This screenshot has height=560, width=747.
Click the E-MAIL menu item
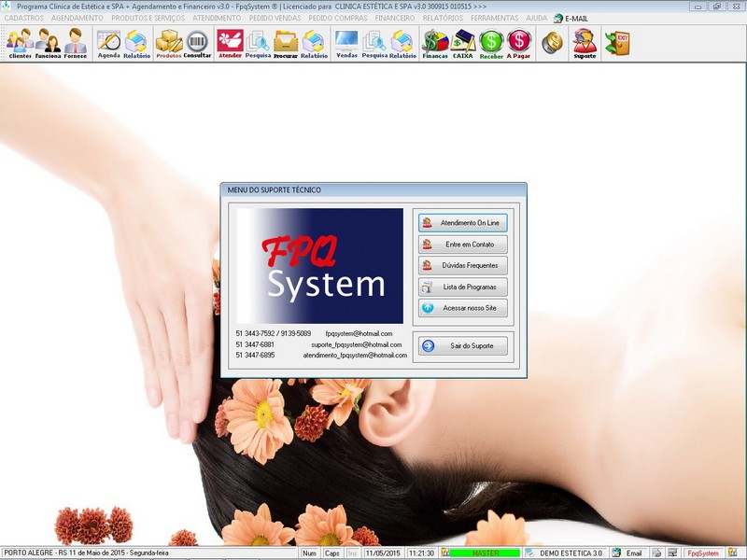click(571, 19)
